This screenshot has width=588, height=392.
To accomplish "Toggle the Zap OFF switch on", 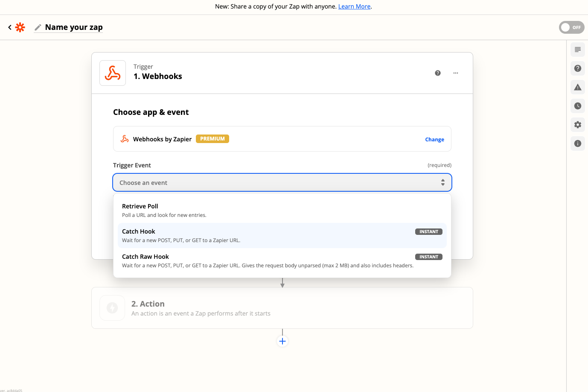I will point(571,27).
